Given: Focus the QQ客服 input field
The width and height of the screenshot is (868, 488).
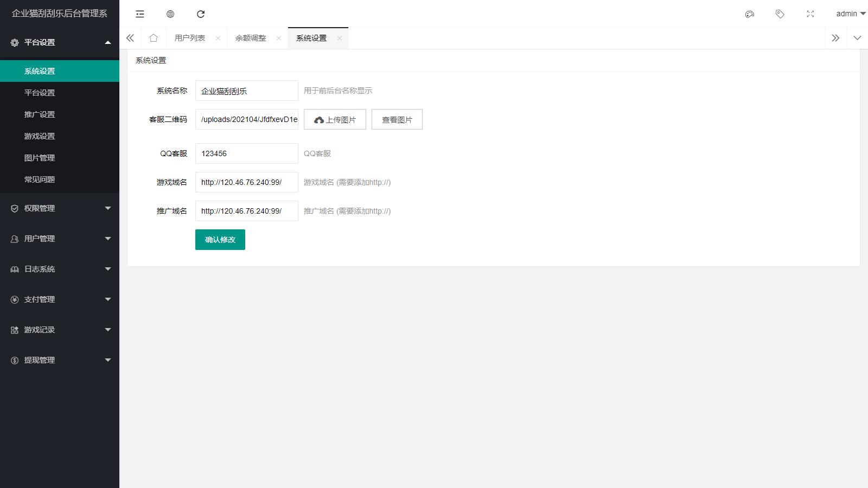Looking at the screenshot, I should (x=246, y=153).
